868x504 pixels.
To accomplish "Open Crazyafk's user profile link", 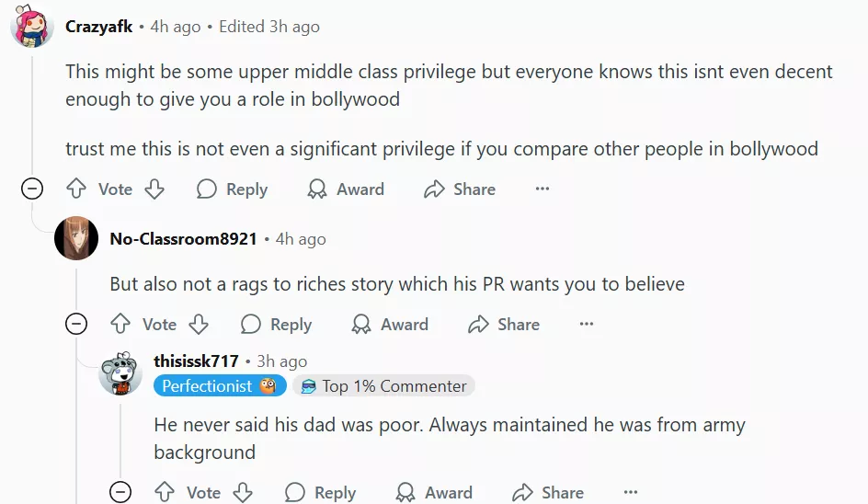I will pos(99,27).
